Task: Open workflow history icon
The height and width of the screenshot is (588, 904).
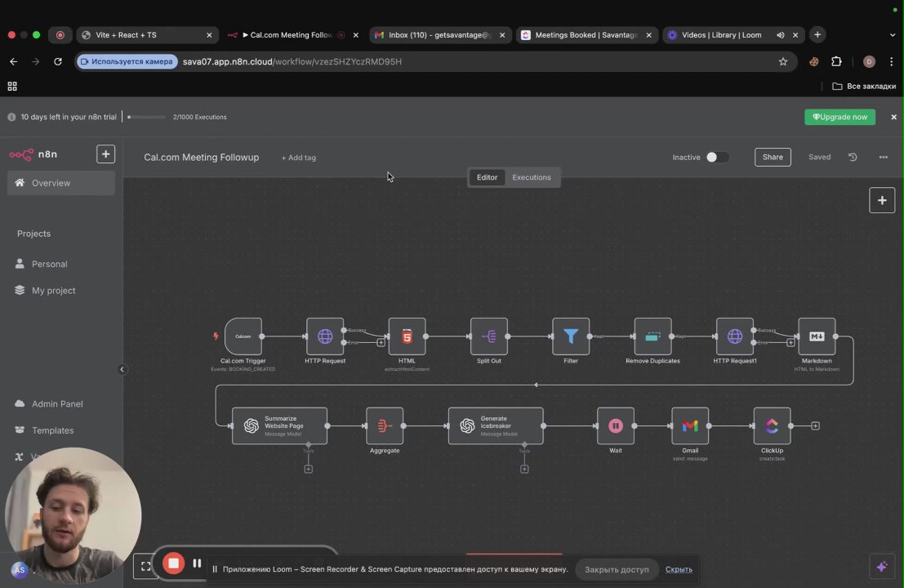Action: (x=853, y=157)
